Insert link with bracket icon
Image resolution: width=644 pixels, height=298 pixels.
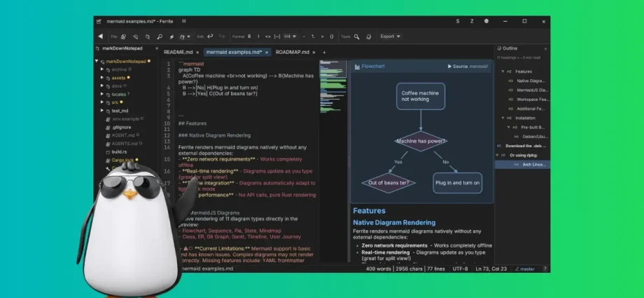[277, 36]
